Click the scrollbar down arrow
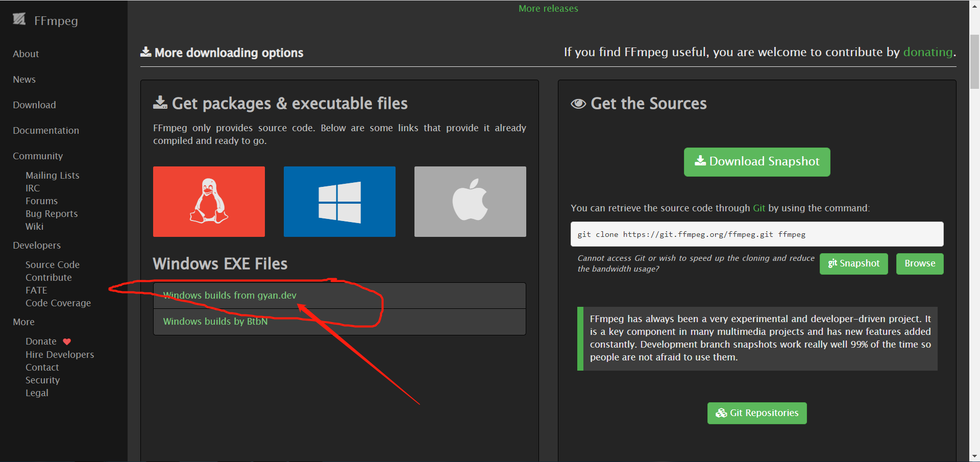The height and width of the screenshot is (462, 980). click(x=974, y=456)
